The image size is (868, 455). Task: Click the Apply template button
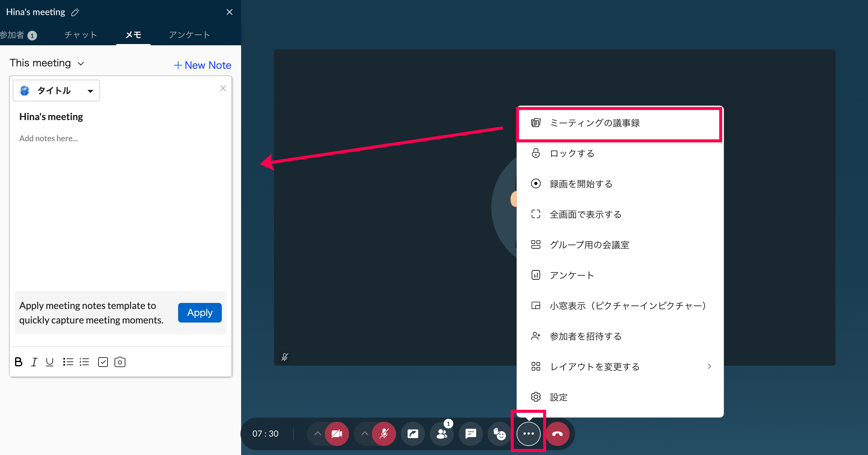pos(200,313)
